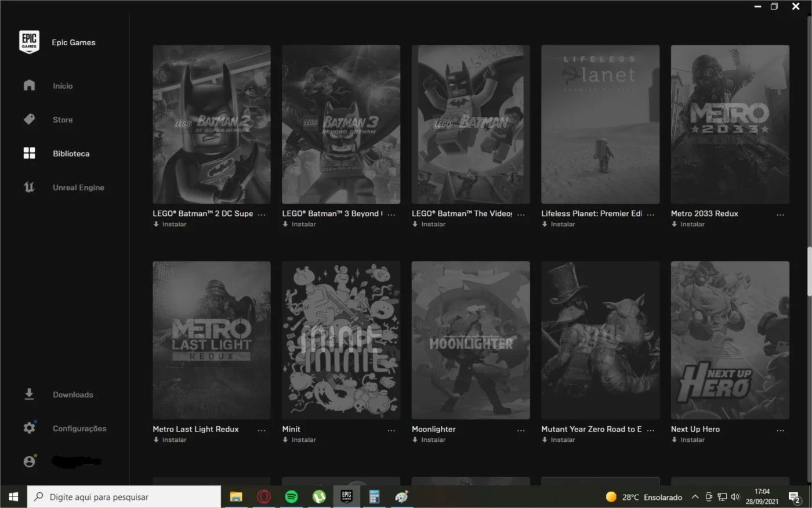Open the Início home icon
The height and width of the screenshot is (508, 812).
[29, 85]
